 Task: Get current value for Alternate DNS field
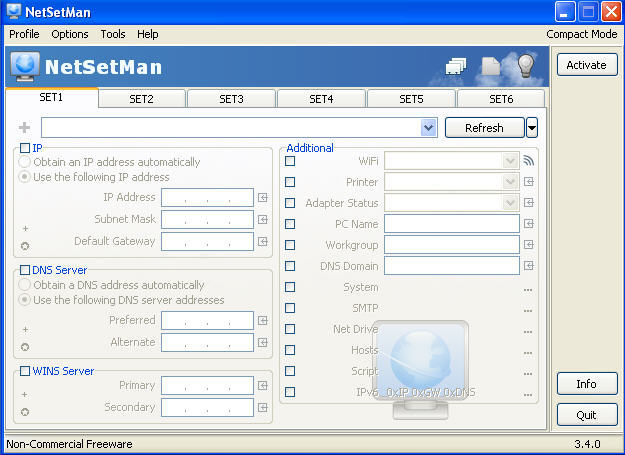click(263, 343)
